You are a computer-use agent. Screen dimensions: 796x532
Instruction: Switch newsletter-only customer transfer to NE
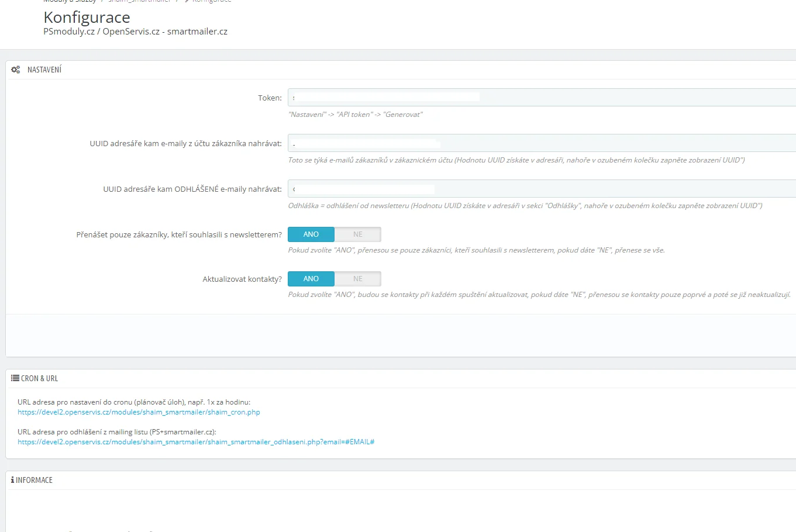[x=358, y=234]
